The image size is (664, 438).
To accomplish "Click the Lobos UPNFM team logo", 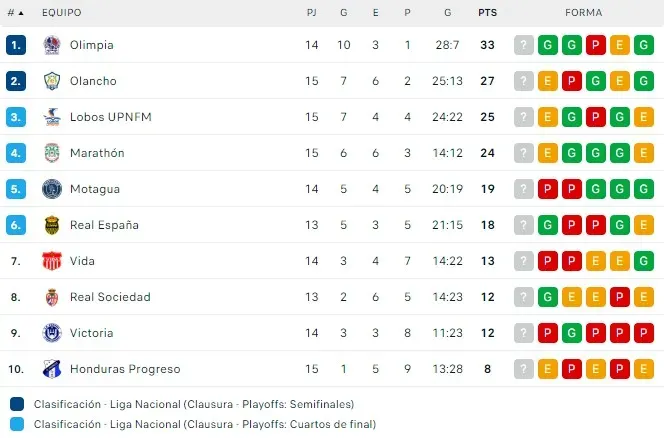I will pyautogui.click(x=52, y=117).
